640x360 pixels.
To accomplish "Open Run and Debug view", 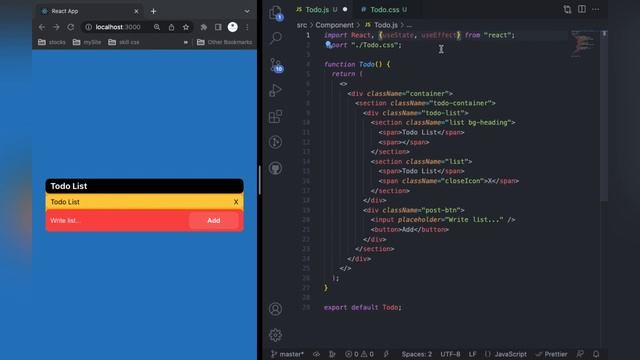I will [x=276, y=90].
